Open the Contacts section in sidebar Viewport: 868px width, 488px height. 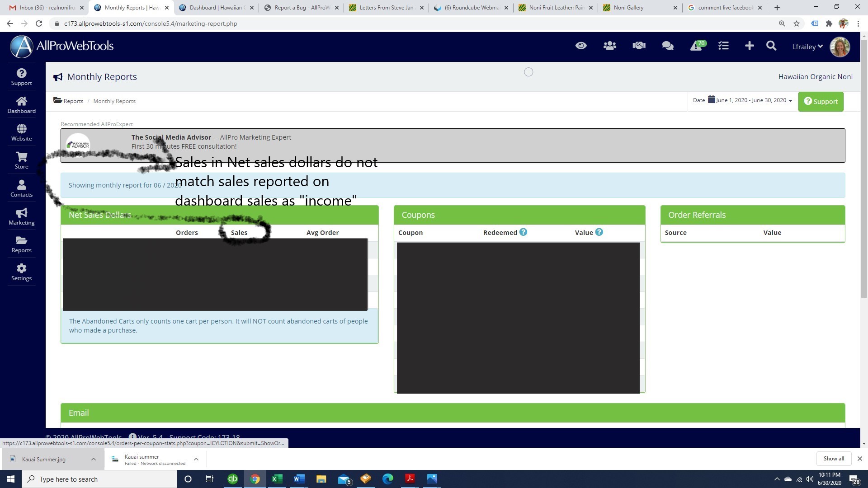[x=21, y=188]
